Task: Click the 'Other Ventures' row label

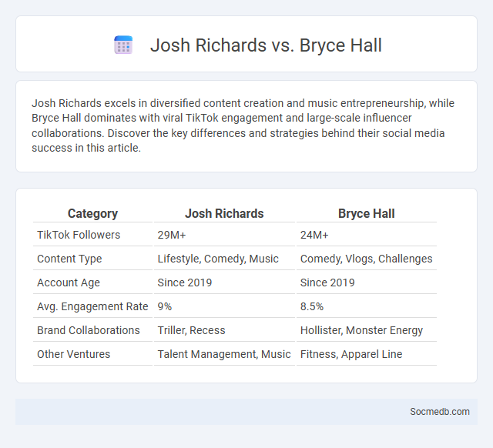Action: tap(74, 354)
